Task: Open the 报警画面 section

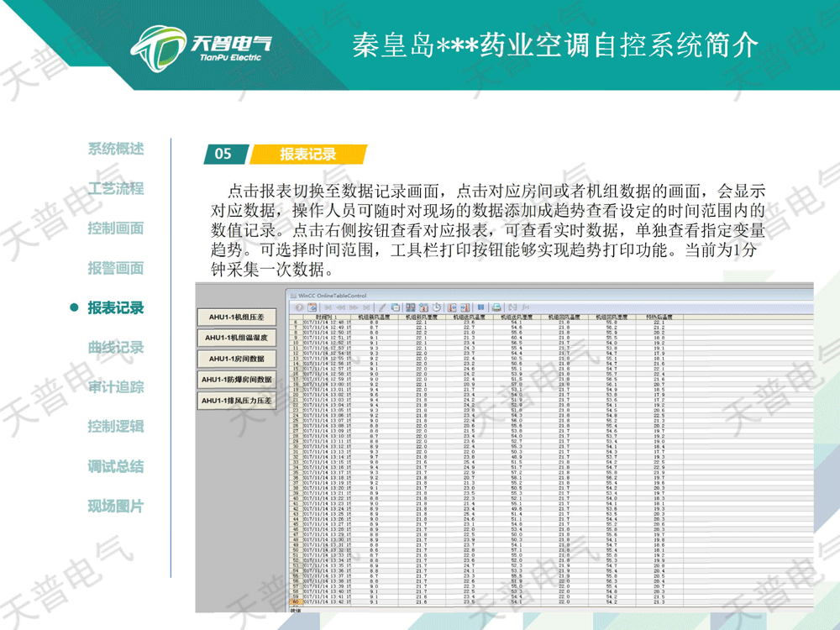Action: (116, 268)
